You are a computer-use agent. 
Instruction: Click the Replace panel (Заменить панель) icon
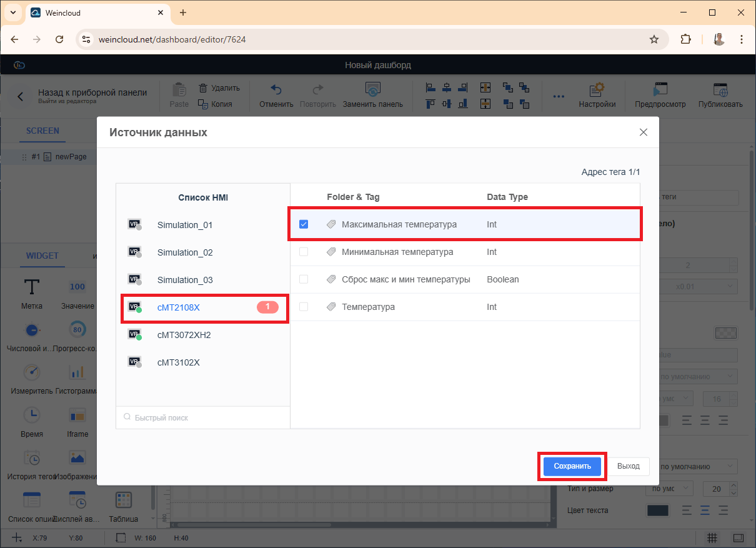pyautogui.click(x=372, y=90)
